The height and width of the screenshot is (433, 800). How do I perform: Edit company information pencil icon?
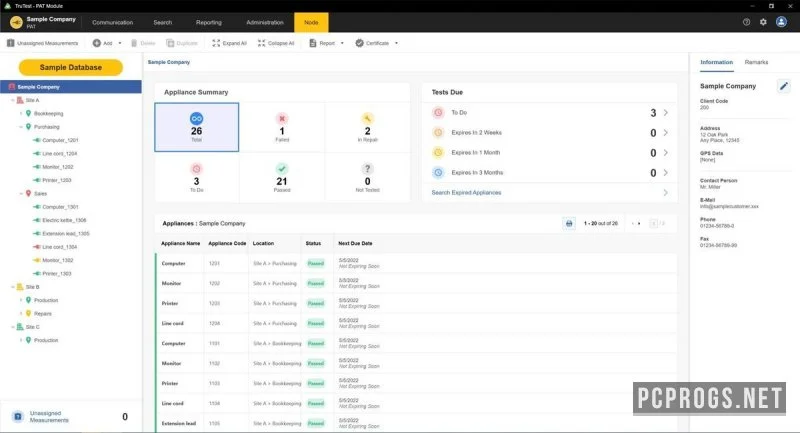[784, 86]
